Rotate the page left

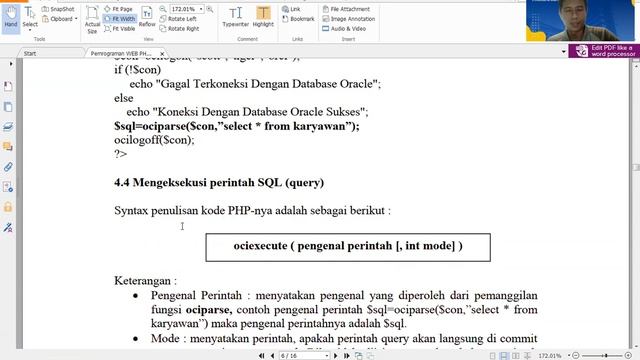178,19
